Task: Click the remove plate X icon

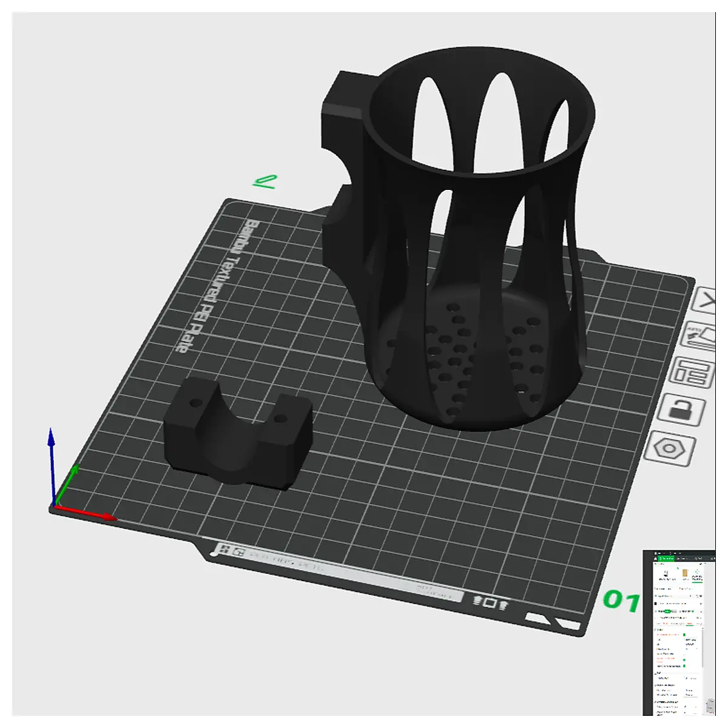Action: tap(705, 300)
